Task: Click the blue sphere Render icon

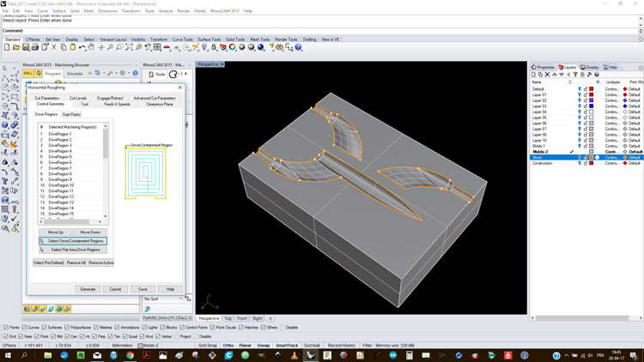Action: coord(261,48)
